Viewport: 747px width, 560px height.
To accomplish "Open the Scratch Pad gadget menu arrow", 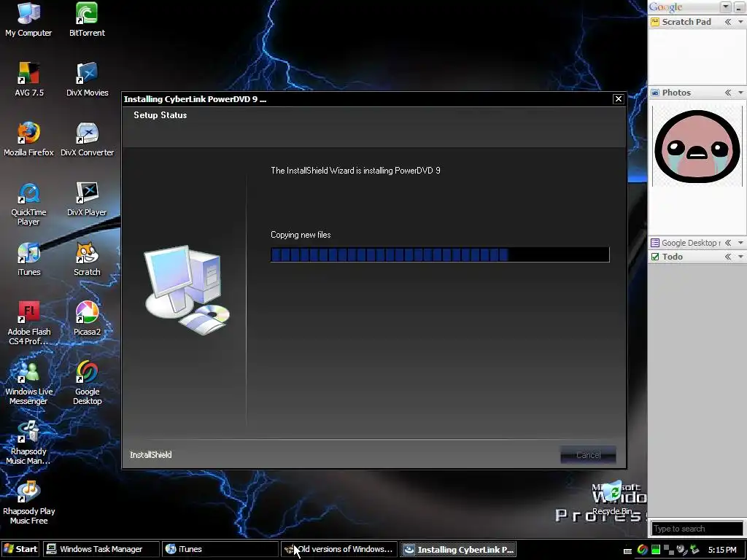I will (x=740, y=22).
